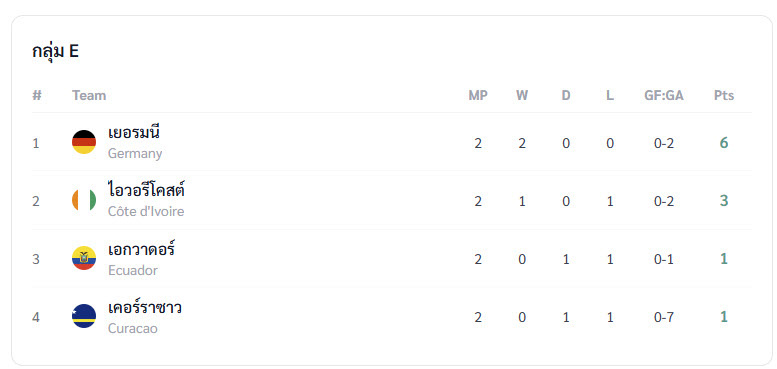Click the W column header
The image size is (777, 369).
point(522,95)
